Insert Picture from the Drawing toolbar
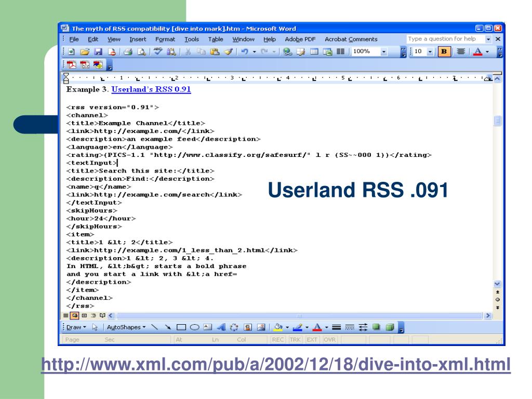532x399 pixels. tap(261, 327)
